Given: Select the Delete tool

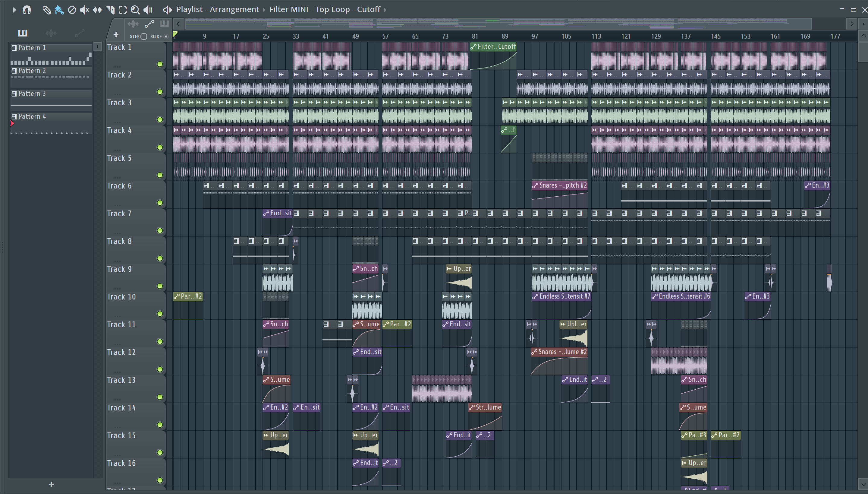Looking at the screenshot, I should click(x=72, y=10).
